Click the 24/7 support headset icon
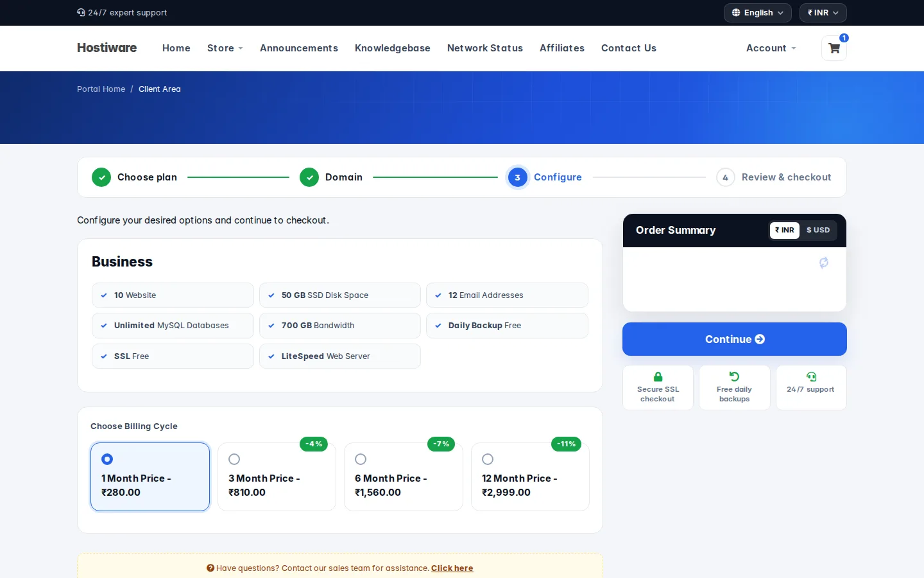 pyautogui.click(x=811, y=376)
